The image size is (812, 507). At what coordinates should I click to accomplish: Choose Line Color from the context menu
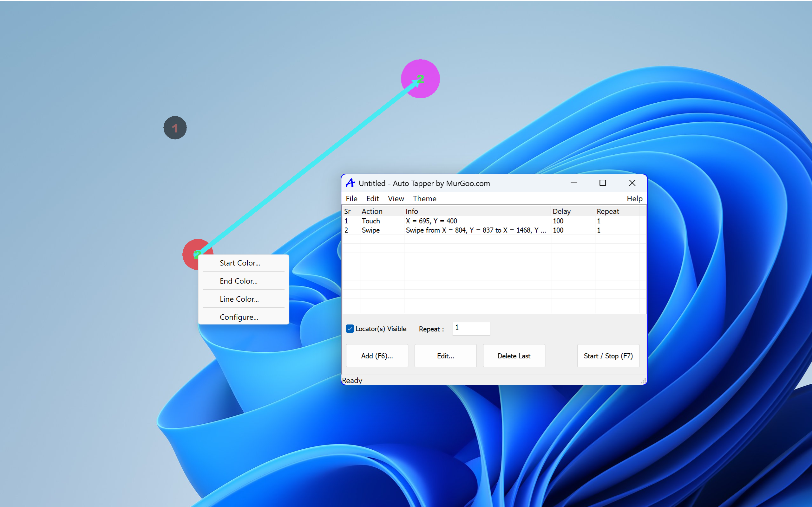coord(239,299)
